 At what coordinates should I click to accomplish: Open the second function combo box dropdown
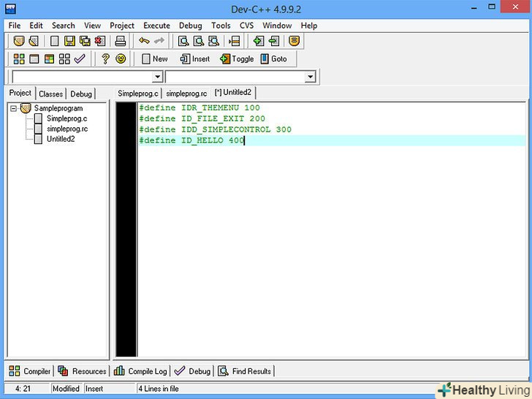[x=310, y=77]
